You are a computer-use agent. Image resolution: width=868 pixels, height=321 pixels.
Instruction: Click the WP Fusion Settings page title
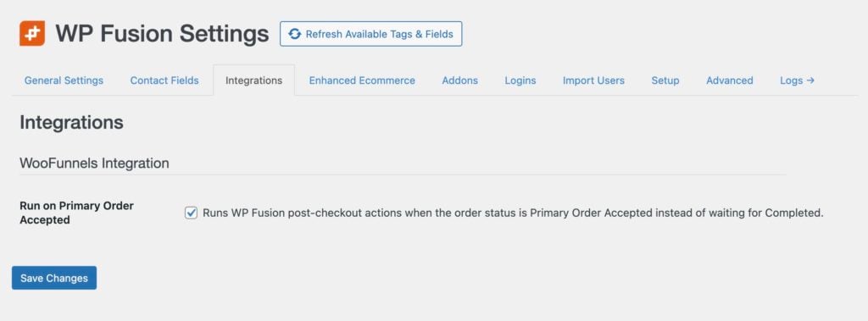click(x=162, y=34)
